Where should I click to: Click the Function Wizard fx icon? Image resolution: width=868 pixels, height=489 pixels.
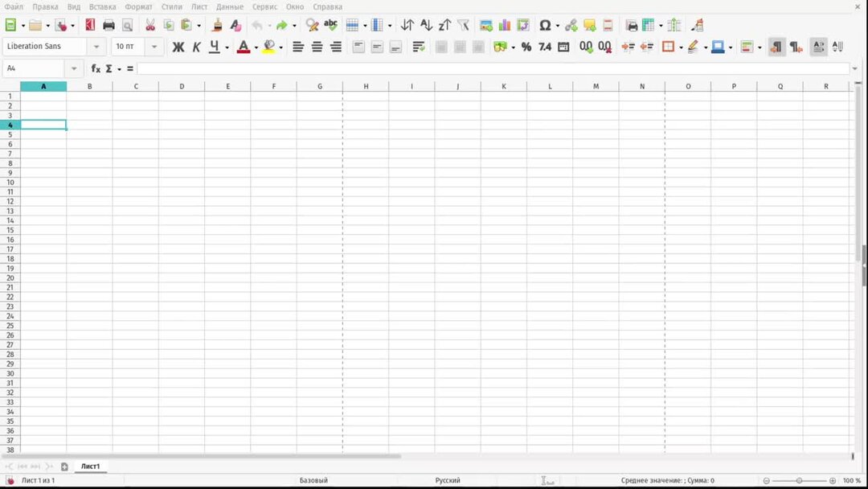[x=96, y=68]
